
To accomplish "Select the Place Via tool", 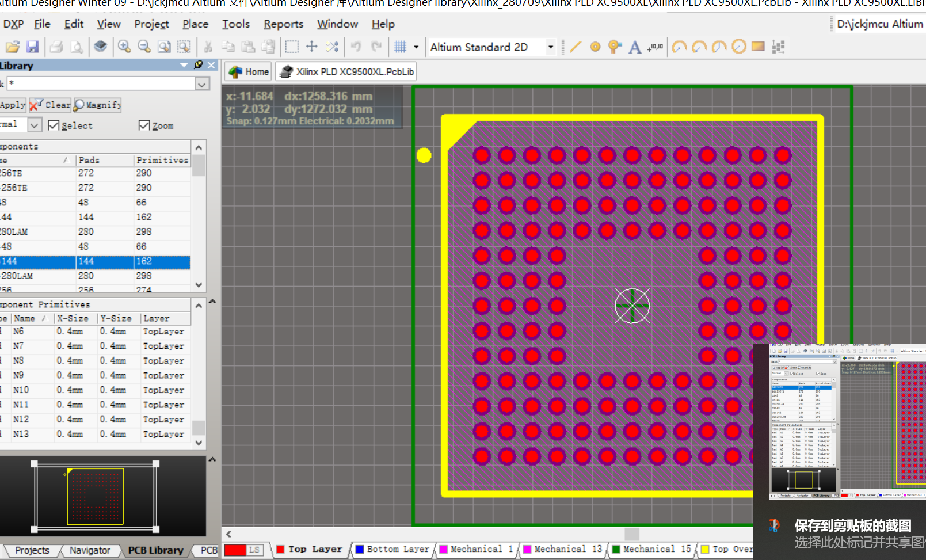I will pos(615,47).
